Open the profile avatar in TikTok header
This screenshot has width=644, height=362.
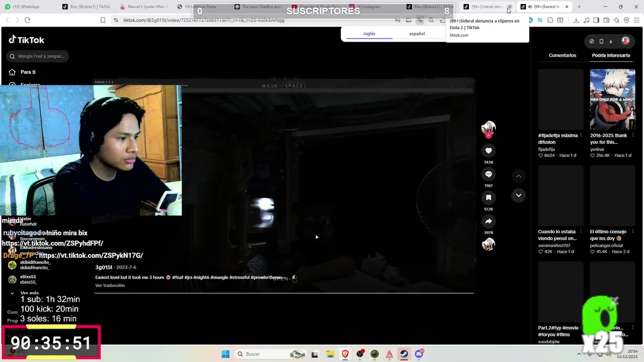[x=625, y=41]
